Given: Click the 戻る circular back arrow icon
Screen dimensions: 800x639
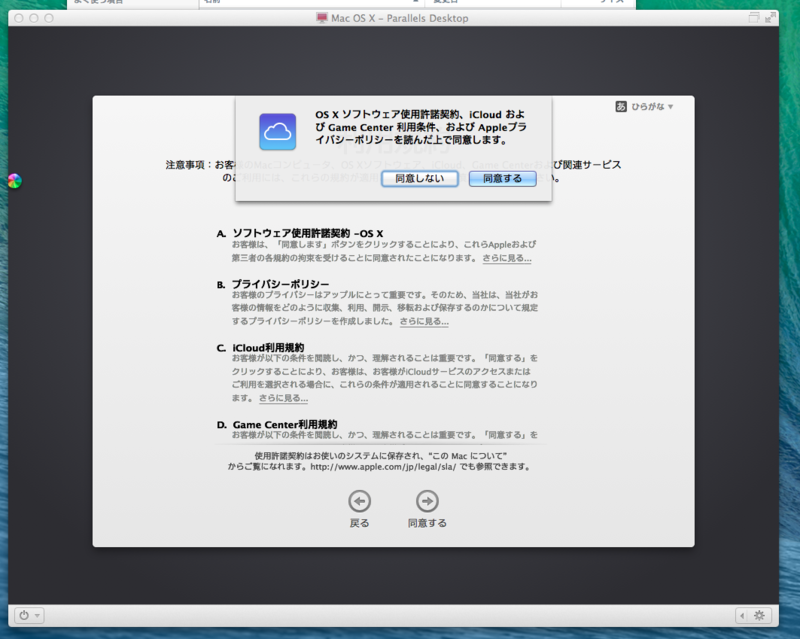Looking at the screenshot, I should pyautogui.click(x=359, y=501).
